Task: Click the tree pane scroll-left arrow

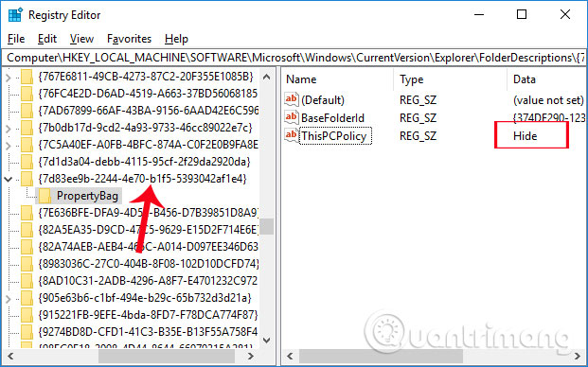Action: coord(10,356)
